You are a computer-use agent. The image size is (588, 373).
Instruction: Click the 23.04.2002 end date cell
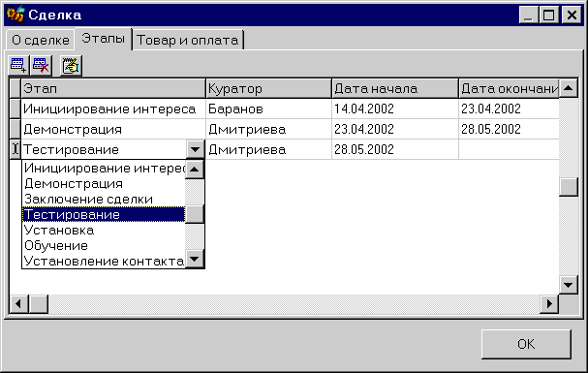(509, 109)
